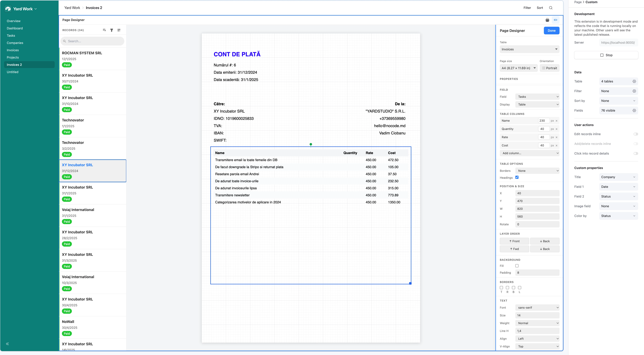Expand the Add column dropdown
The image size is (644, 355).
(x=529, y=153)
